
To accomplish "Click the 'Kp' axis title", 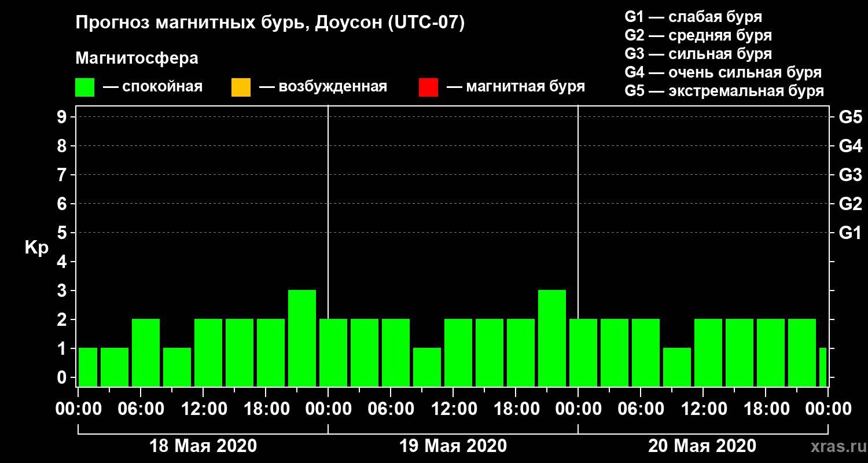I will [36, 248].
